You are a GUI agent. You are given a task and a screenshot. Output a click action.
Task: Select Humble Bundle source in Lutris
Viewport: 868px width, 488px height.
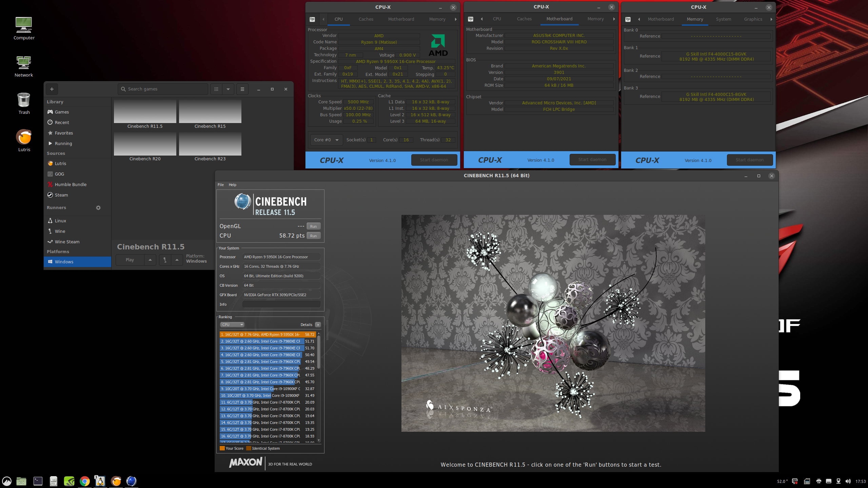pos(78,184)
